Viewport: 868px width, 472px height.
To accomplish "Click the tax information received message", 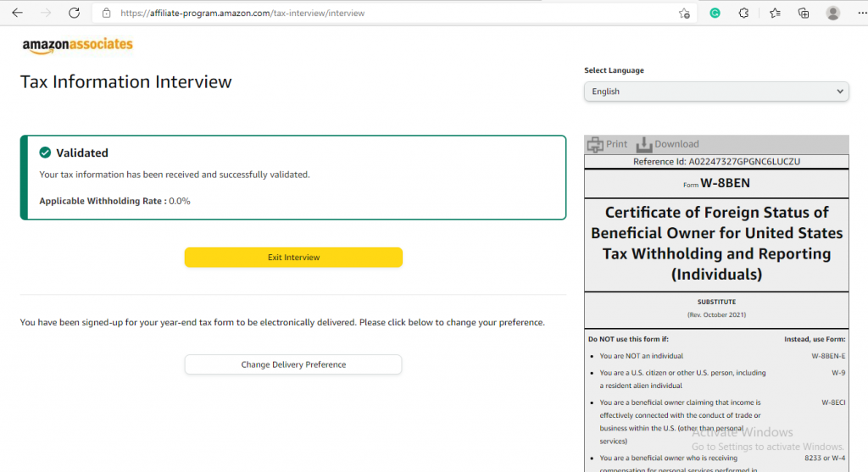I will pos(175,175).
